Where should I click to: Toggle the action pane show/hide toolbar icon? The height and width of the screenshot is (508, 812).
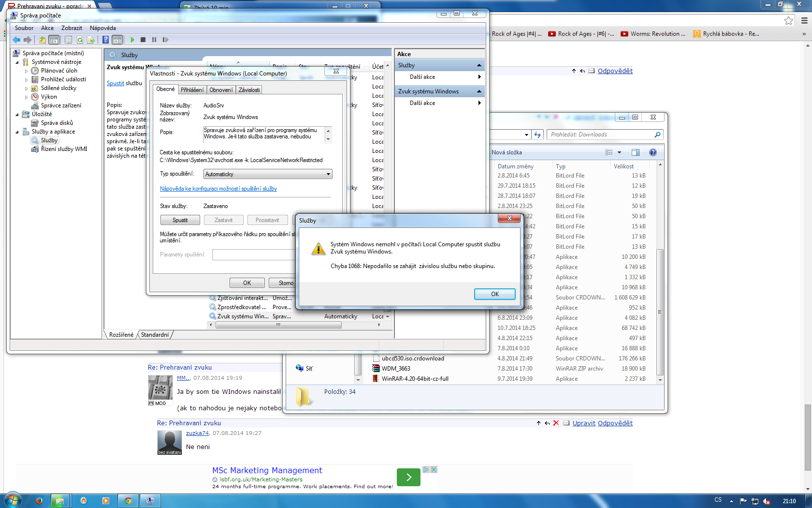coord(117,40)
